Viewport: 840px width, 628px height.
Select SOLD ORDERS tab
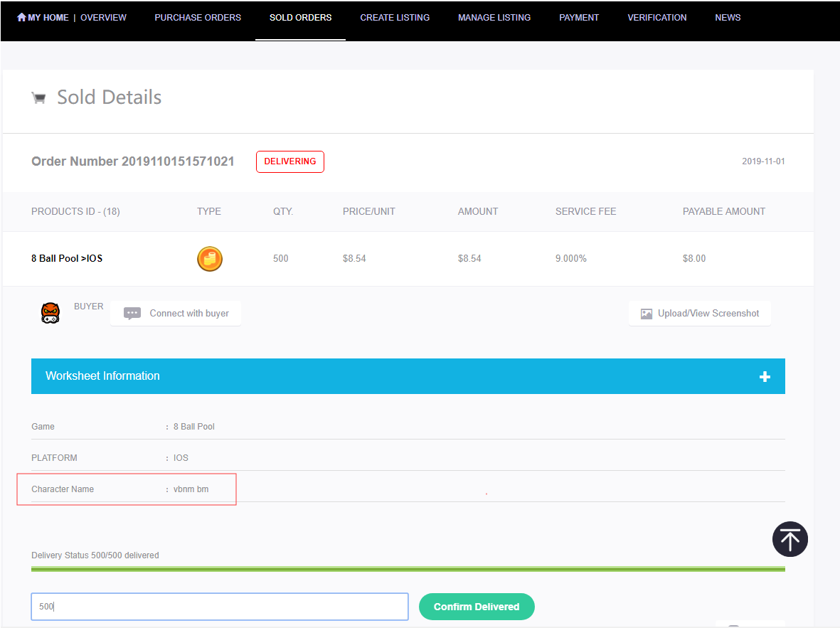tap(301, 18)
